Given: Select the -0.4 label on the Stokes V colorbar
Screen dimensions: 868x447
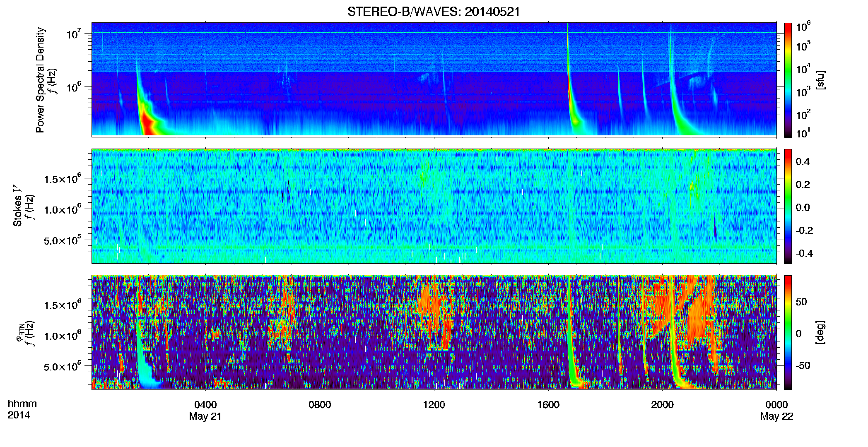Looking at the screenshot, I should point(804,254).
